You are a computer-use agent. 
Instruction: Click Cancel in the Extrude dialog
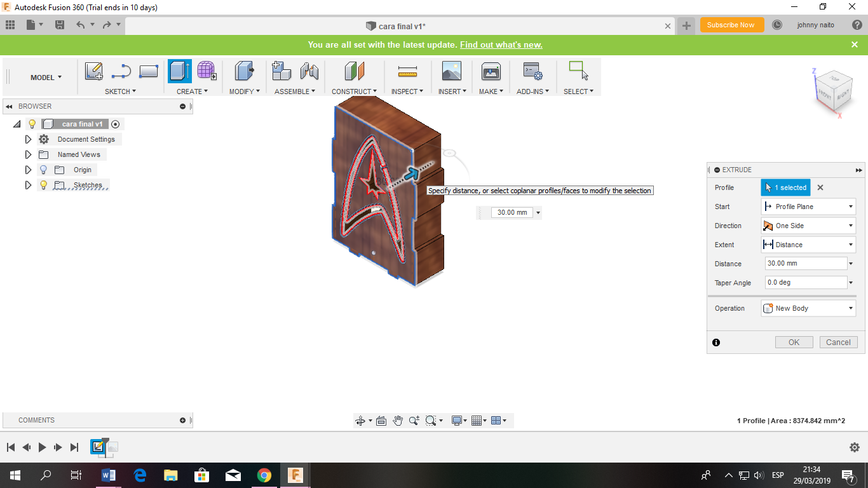pos(838,342)
